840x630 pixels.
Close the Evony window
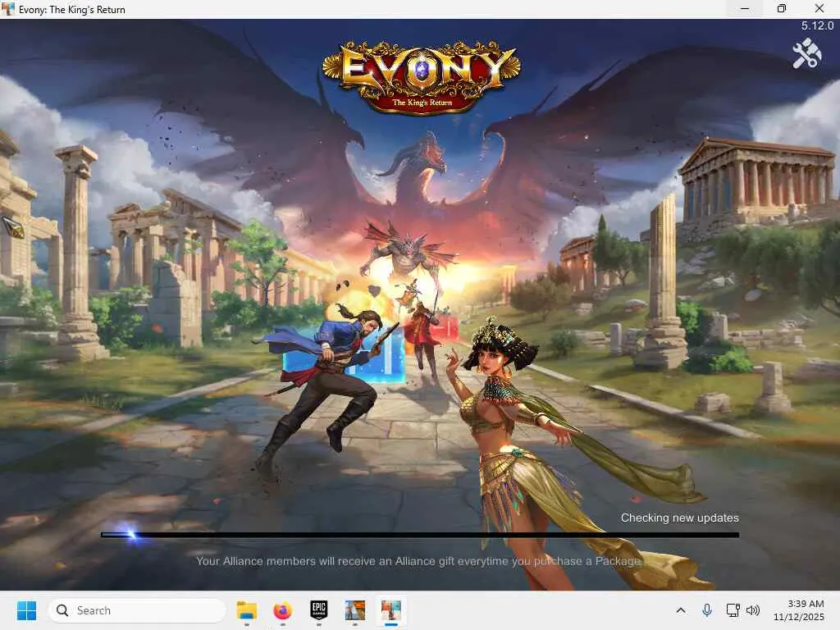(x=819, y=9)
